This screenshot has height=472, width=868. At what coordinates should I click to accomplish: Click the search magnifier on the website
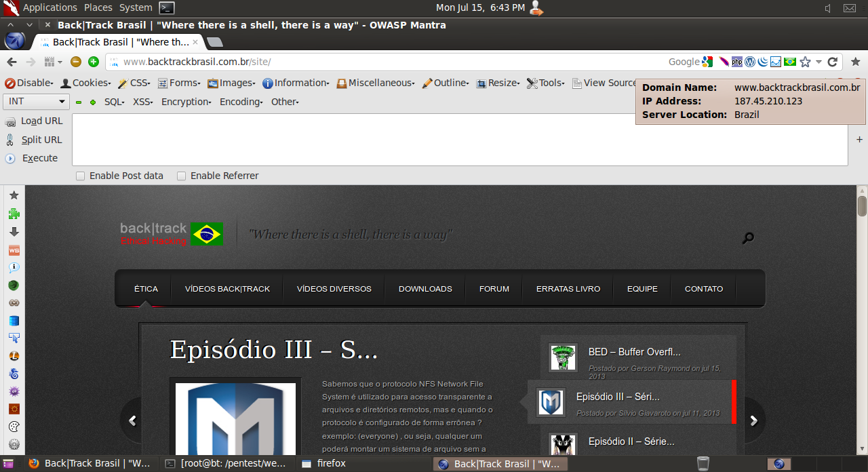tap(748, 238)
